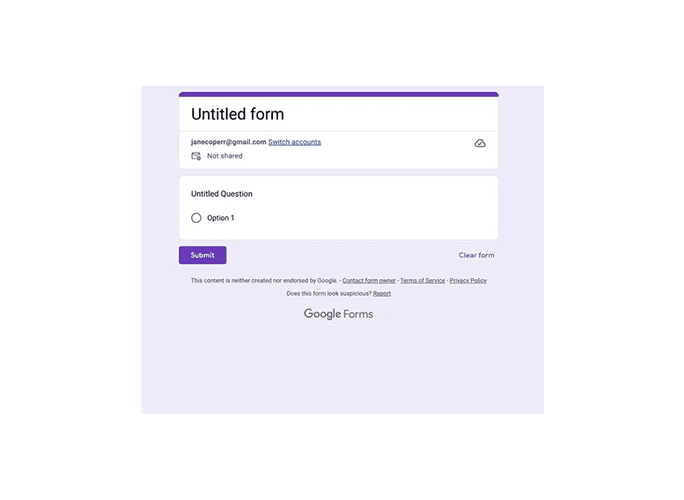Report this form as suspicious

pyautogui.click(x=382, y=294)
